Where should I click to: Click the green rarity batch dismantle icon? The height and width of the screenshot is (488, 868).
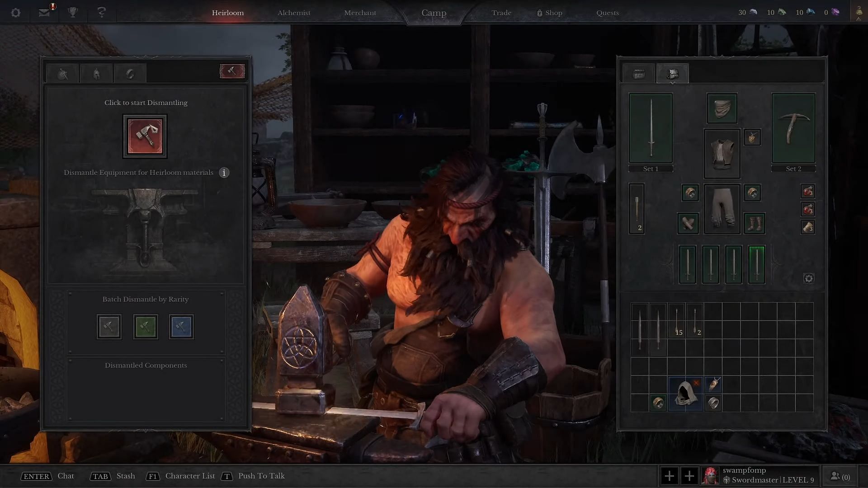(x=145, y=326)
